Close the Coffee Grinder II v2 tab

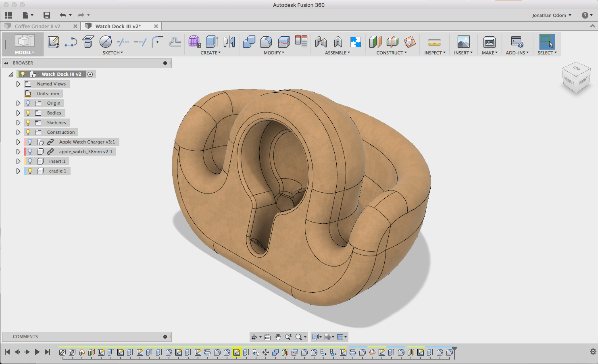coord(75,26)
